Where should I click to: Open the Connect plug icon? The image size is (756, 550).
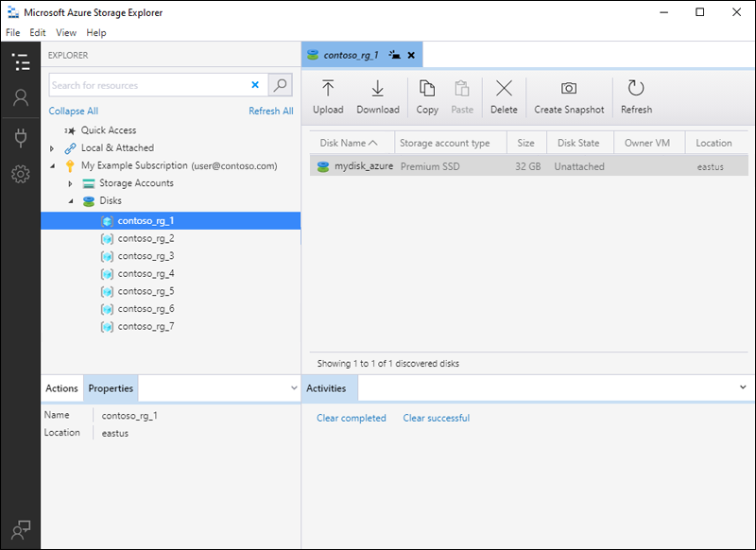click(x=21, y=138)
